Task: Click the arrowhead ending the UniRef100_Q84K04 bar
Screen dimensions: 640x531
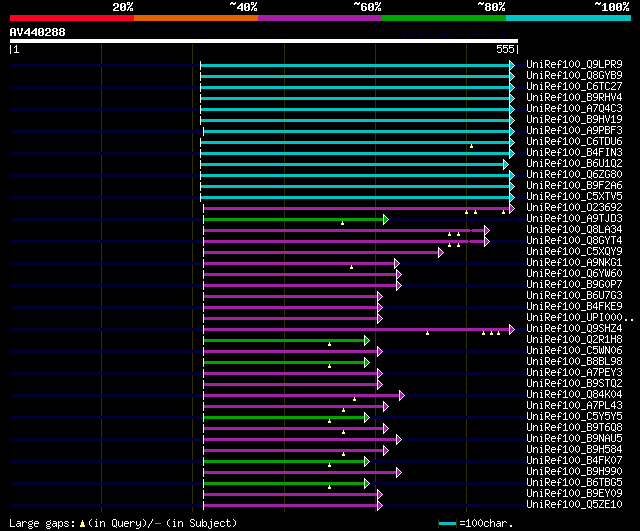Action: click(x=402, y=395)
